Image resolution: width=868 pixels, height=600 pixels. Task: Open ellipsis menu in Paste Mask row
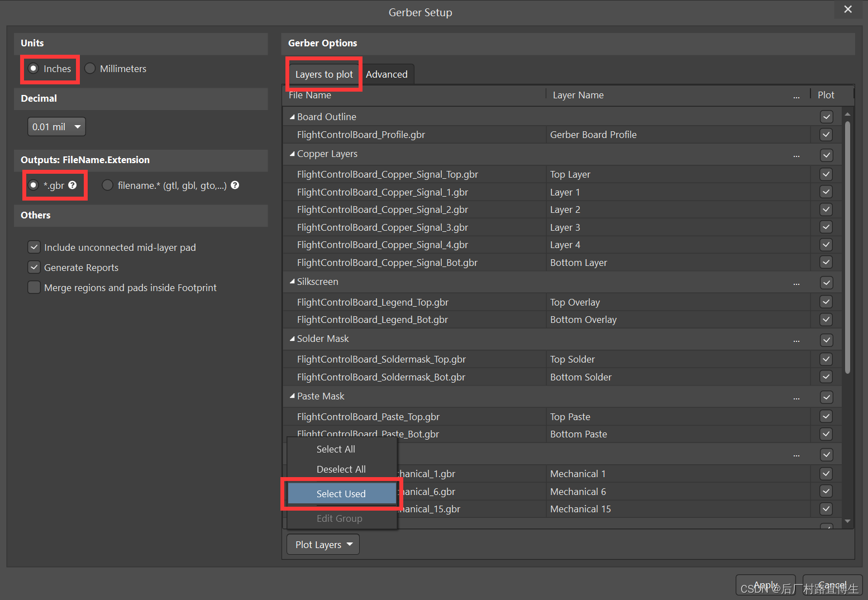796,398
